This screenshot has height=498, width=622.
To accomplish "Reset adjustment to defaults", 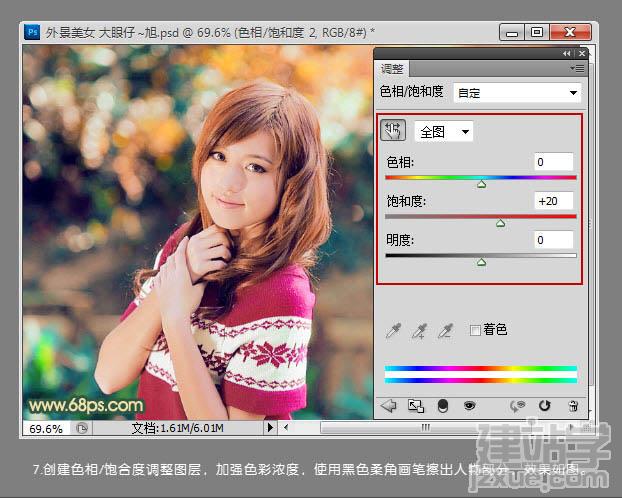I will (x=545, y=406).
